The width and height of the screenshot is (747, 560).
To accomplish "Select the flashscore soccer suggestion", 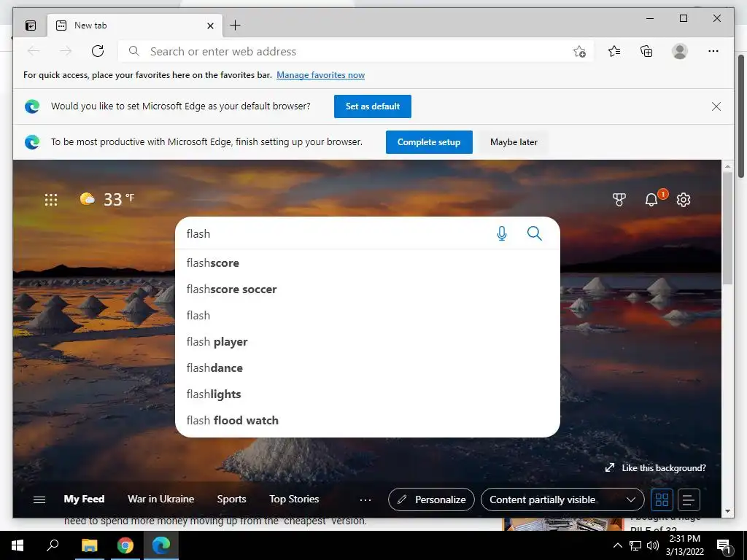I will click(x=368, y=289).
